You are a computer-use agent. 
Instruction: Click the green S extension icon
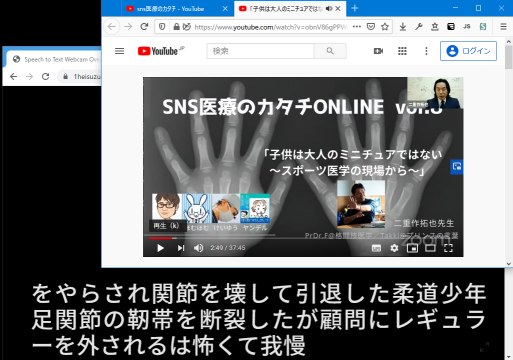tap(483, 27)
